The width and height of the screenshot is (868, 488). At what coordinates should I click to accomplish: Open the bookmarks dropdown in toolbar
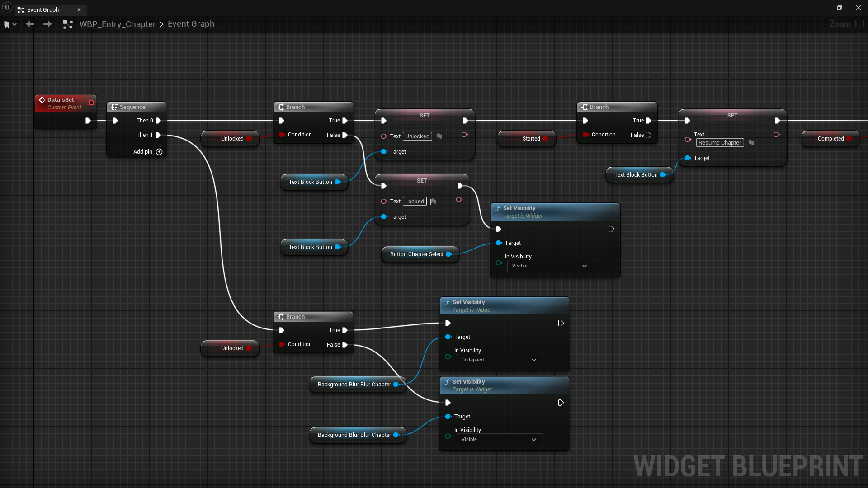tap(10, 24)
